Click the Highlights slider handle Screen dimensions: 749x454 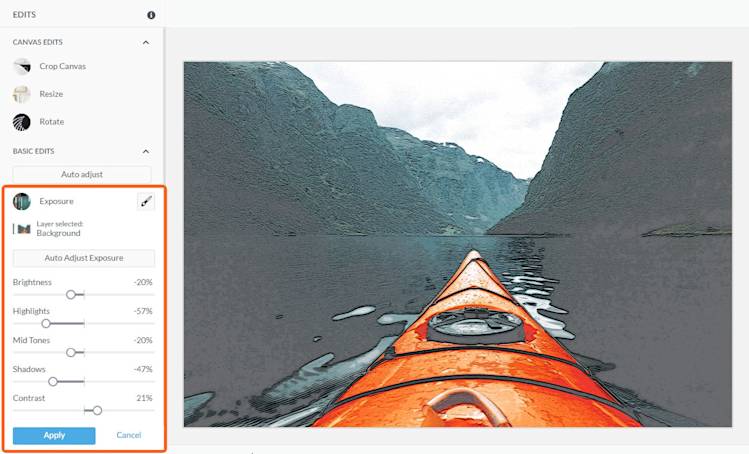coord(46,324)
